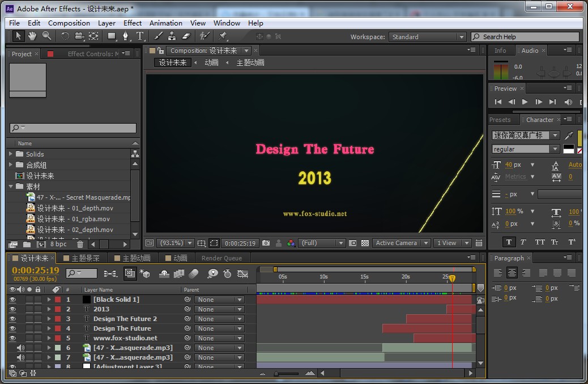This screenshot has width=588, height=384.
Task: Switch to the Info panel tab
Action: (x=500, y=50)
